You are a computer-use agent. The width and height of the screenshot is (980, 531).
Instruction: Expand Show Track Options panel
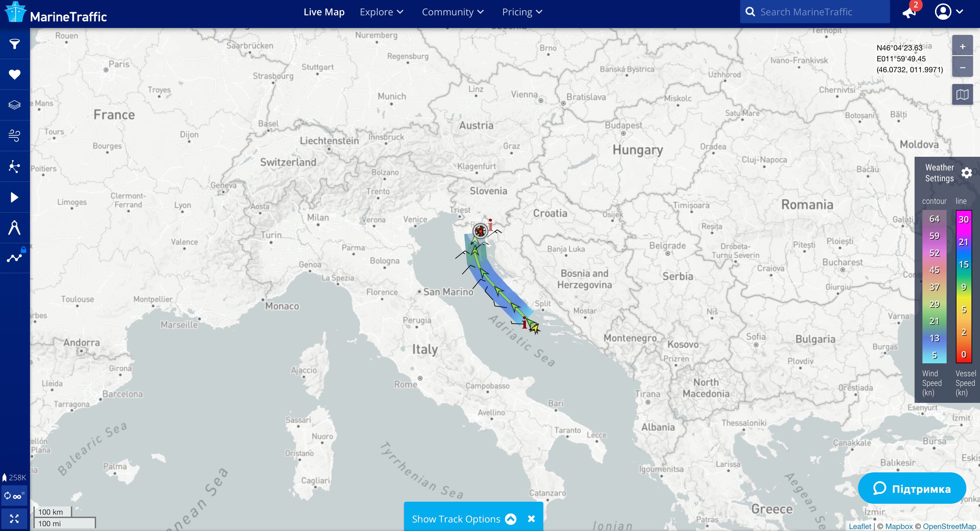(x=463, y=519)
